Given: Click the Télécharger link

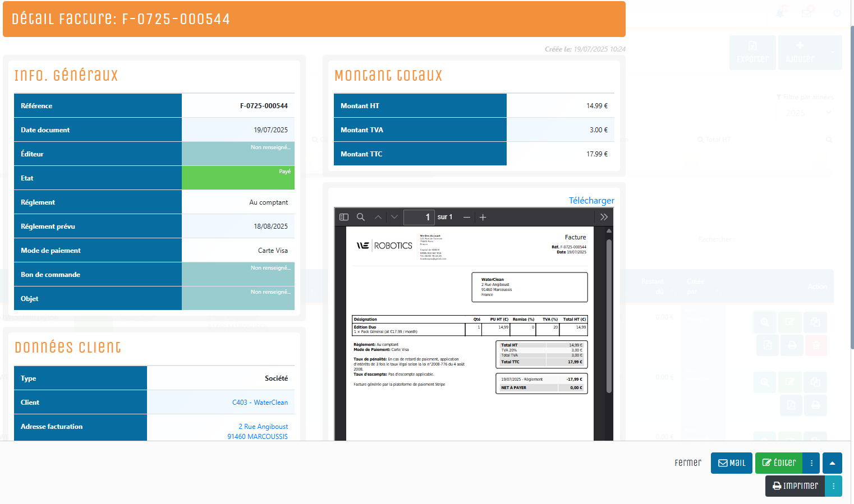Looking at the screenshot, I should 591,201.
